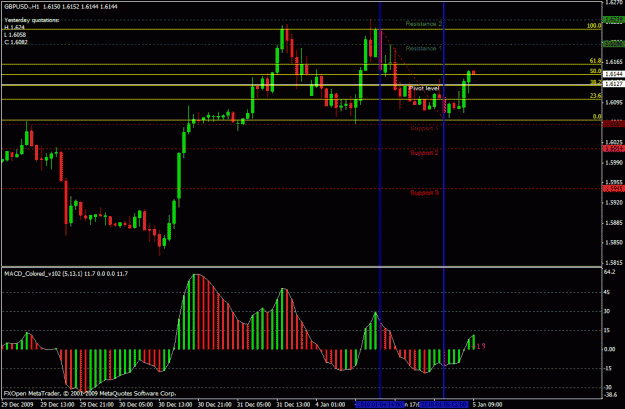The image size is (625, 409).
Task: Click the highlighted 2010.01.05 03:00 date tag
Action: (x=444, y=405)
